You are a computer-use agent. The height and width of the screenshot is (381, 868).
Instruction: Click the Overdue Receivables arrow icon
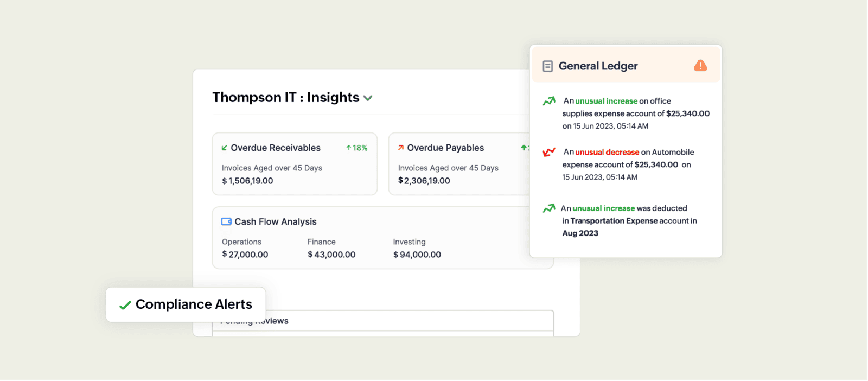[x=224, y=148]
